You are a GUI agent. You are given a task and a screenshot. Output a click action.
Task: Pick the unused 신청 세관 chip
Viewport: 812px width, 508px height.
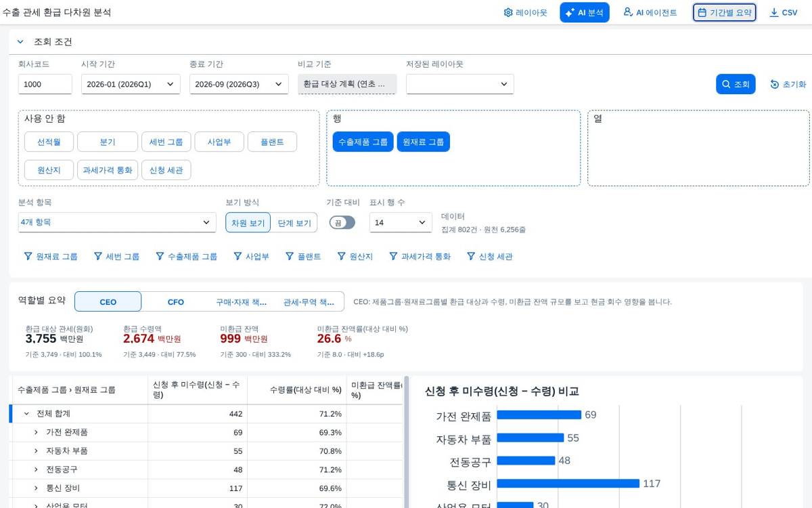(166, 170)
